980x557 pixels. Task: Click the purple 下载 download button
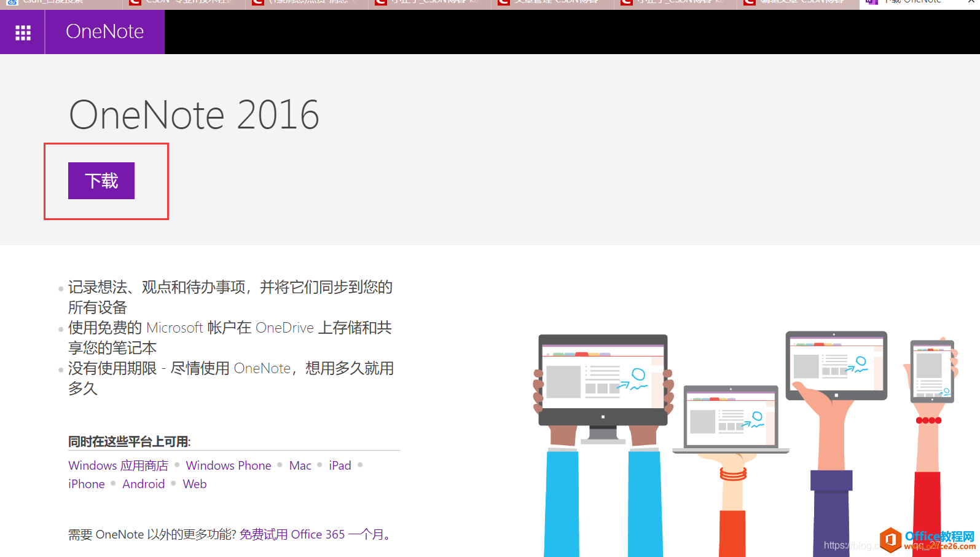[101, 181]
